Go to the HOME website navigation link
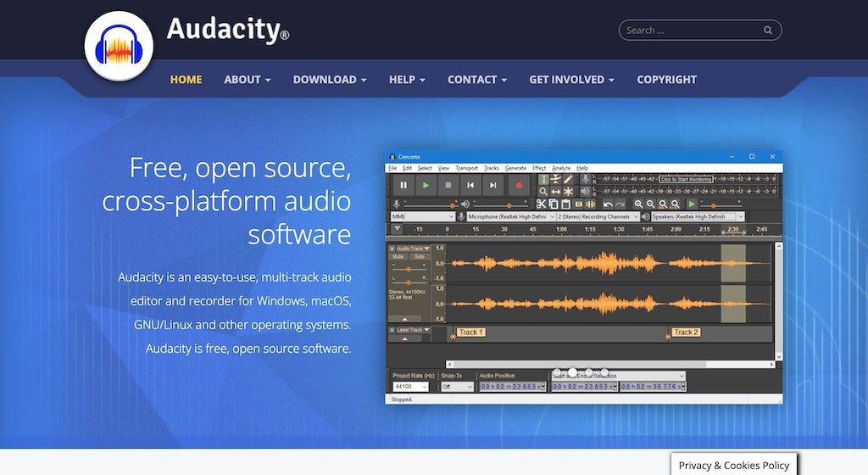Screen dimensions: 868x475 [x=186, y=80]
